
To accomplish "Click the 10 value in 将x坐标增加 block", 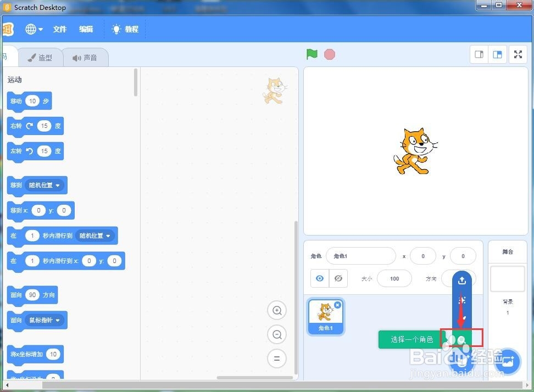I will 53,354.
